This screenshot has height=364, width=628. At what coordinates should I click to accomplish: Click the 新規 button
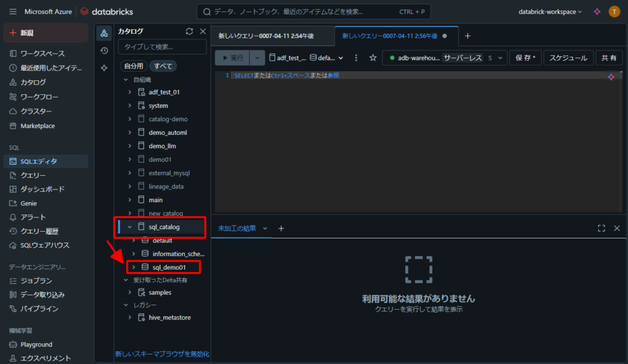[45, 33]
